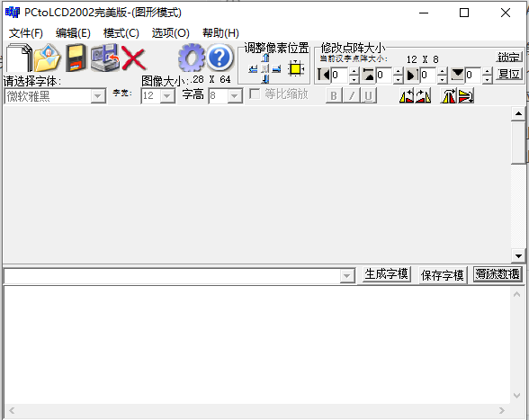Expand the text input combo dropdown arrow

[x=347, y=276]
